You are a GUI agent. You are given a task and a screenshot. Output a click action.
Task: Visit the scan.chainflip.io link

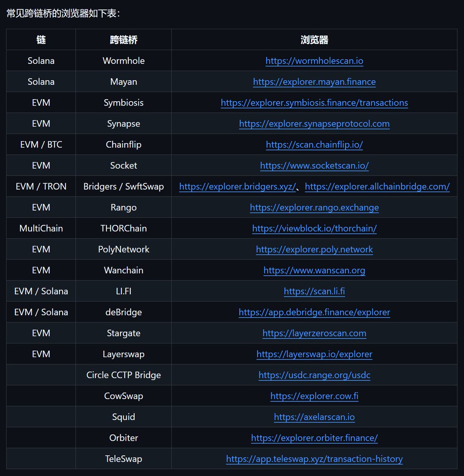pyautogui.click(x=314, y=145)
